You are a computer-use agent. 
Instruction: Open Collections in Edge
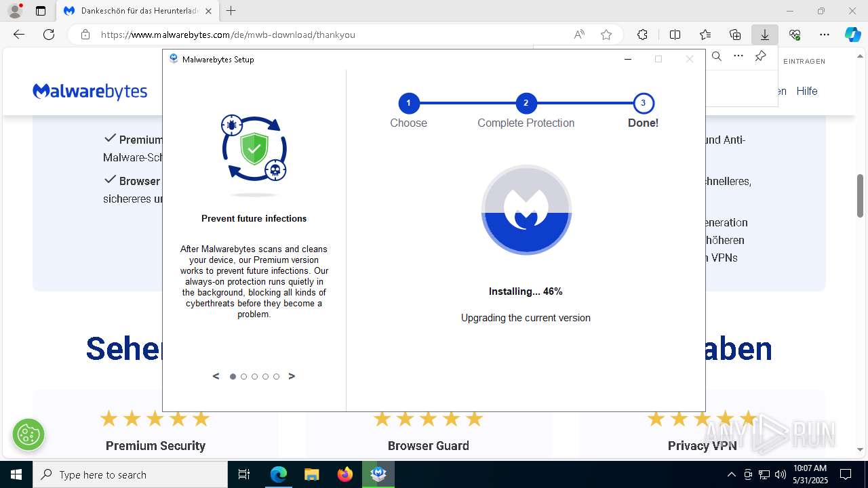tap(735, 35)
